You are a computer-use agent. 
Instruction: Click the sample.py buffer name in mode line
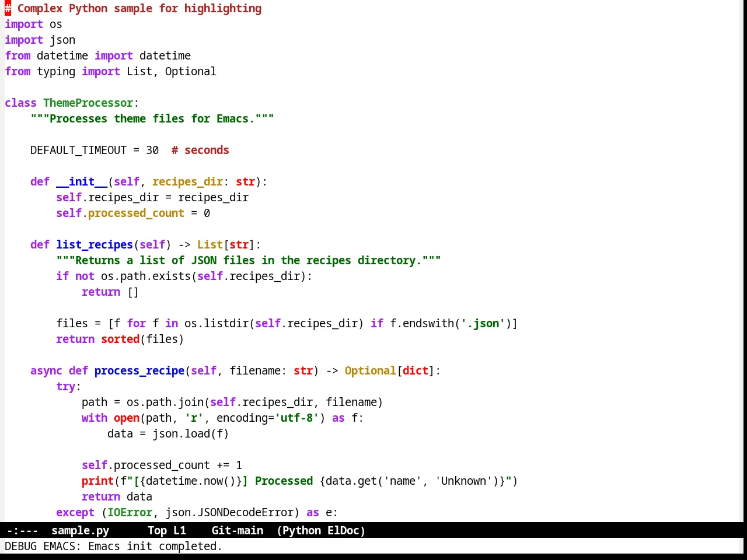point(80,530)
